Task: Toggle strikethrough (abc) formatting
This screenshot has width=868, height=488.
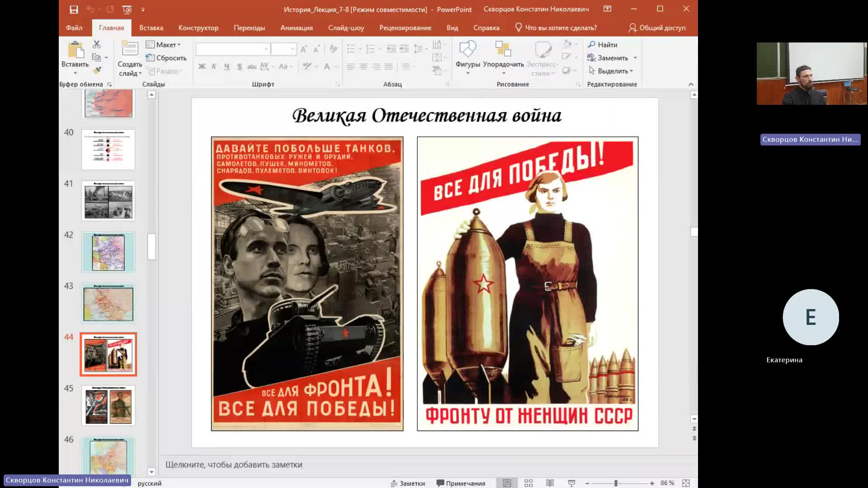Action: (x=252, y=66)
